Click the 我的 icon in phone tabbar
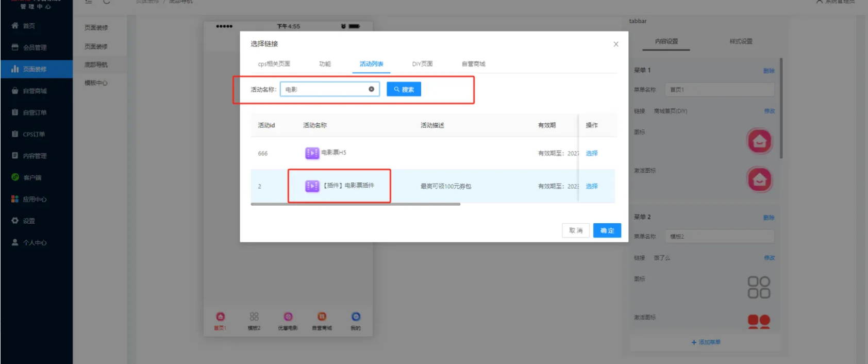 tap(356, 317)
